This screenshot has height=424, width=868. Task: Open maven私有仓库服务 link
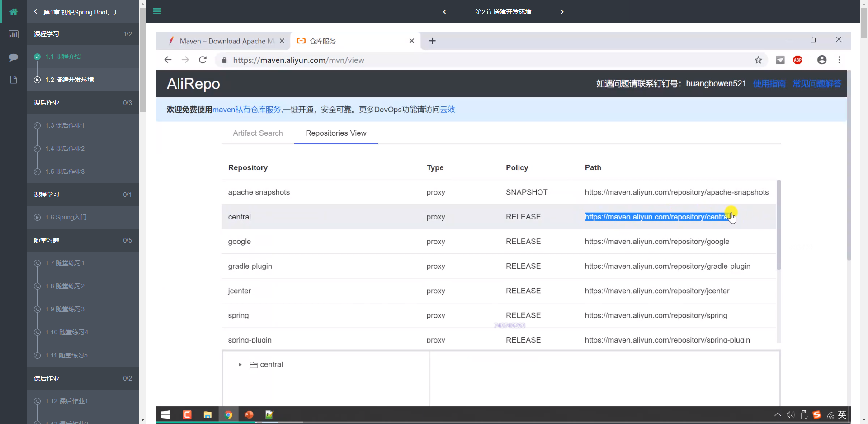[246, 110]
